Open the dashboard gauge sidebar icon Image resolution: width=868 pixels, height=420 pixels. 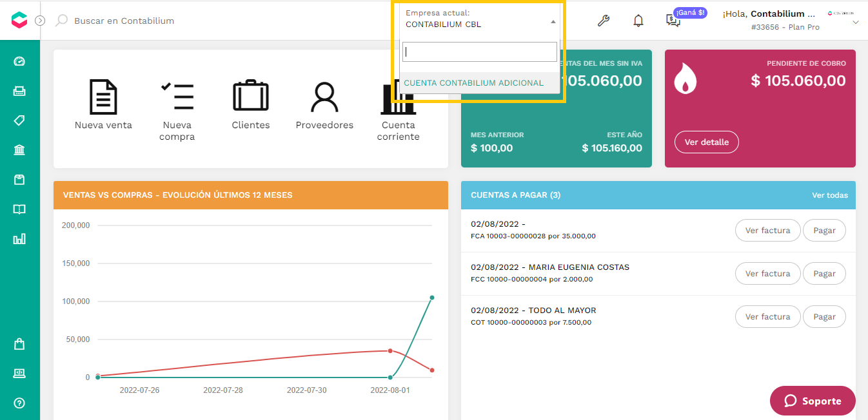click(x=19, y=61)
